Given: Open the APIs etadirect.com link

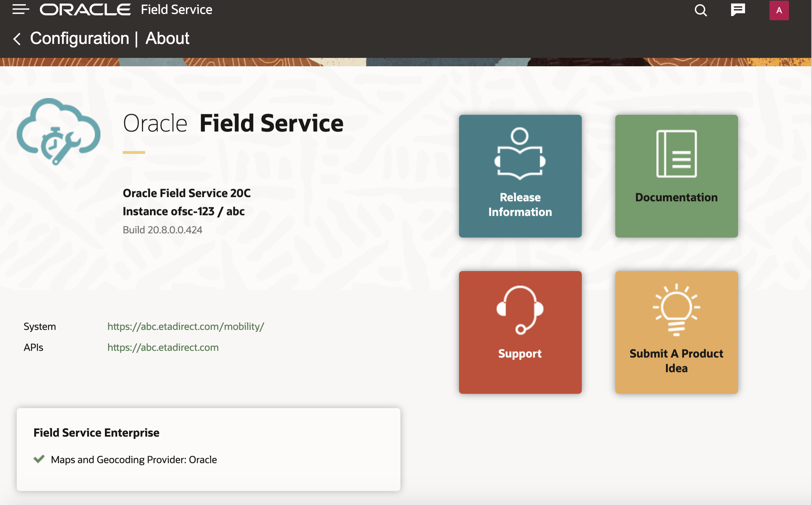Looking at the screenshot, I should 163,347.
